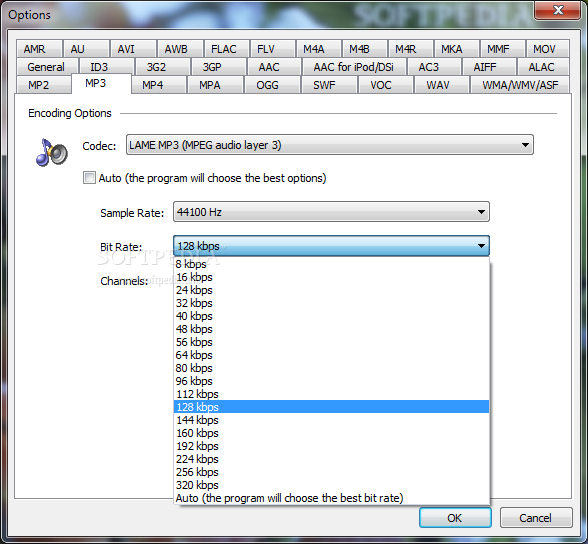This screenshot has height=544, width=588.
Task: Click the active MP3 tab
Action: pos(101,83)
